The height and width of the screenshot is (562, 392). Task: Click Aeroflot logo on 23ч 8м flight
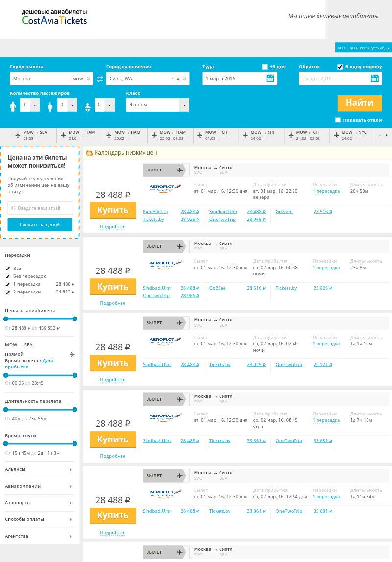[x=166, y=264]
